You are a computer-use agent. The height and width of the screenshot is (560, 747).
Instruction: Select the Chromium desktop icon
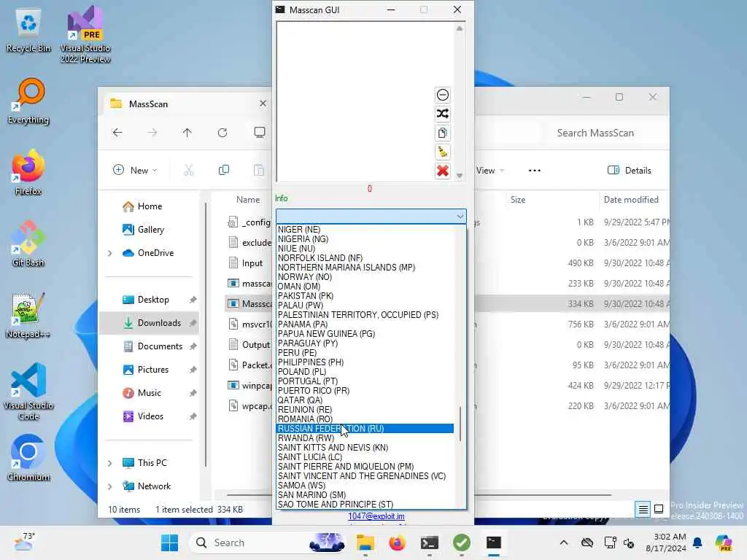click(x=28, y=458)
